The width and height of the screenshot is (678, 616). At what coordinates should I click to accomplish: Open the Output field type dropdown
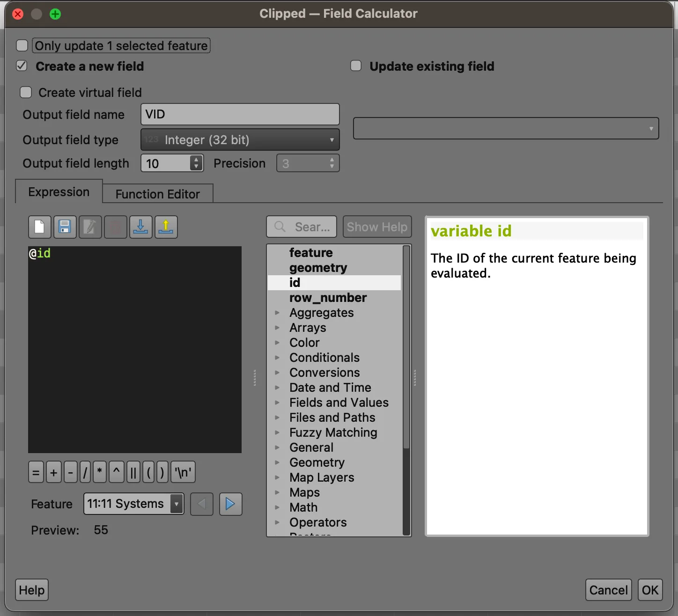click(240, 140)
